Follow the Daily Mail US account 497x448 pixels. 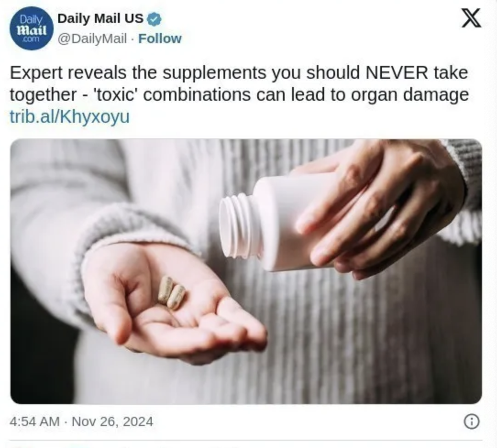click(x=160, y=38)
